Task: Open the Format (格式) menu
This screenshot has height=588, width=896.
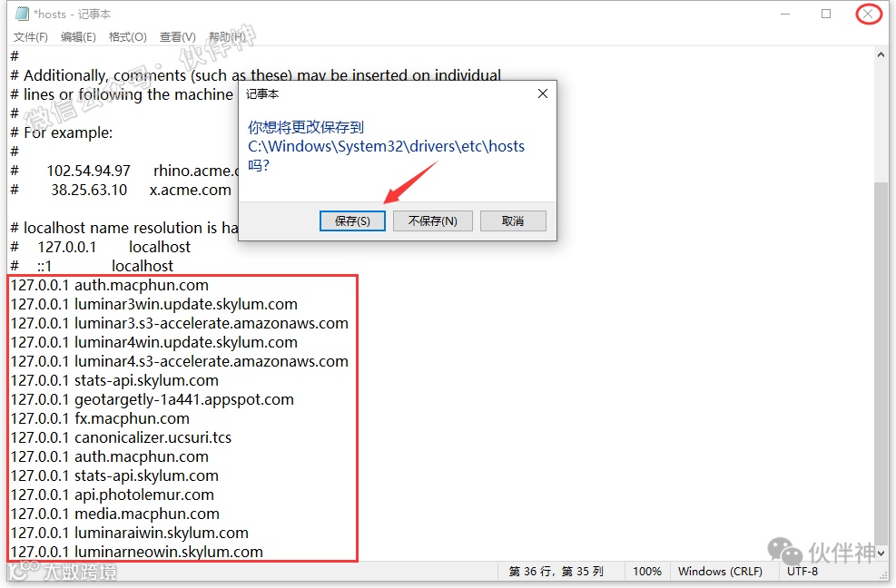Action: [x=127, y=37]
